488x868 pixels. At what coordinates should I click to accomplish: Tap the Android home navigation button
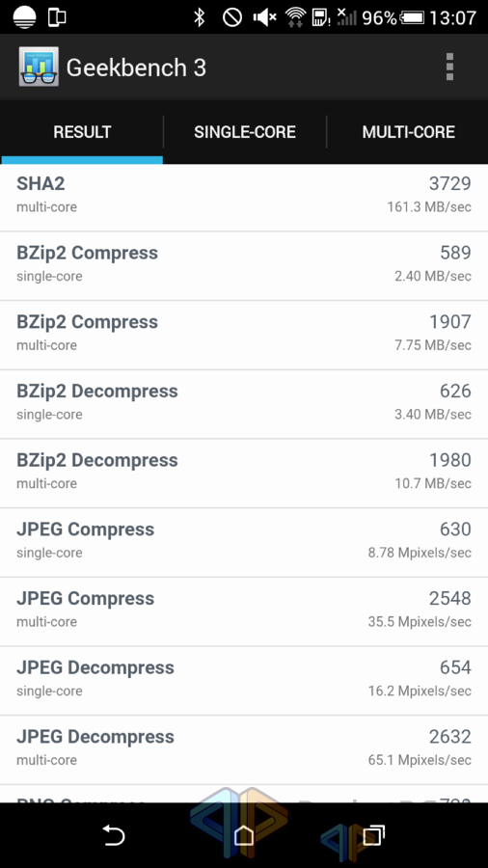point(244,835)
